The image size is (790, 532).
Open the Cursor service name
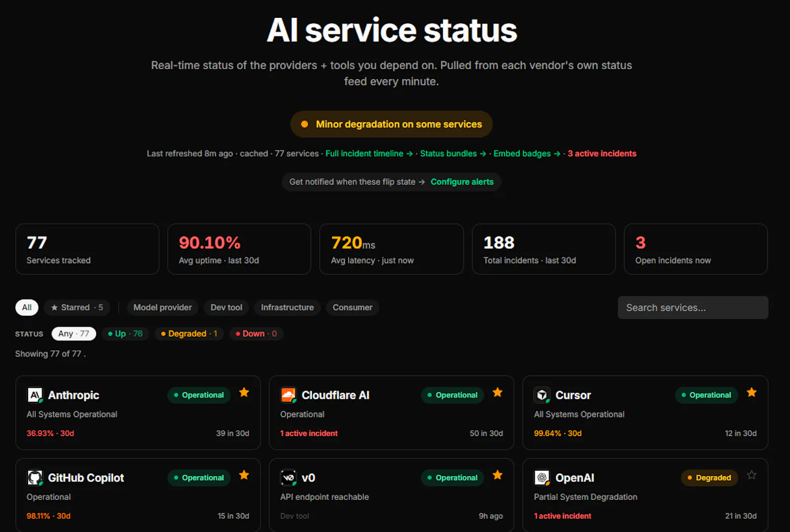pyautogui.click(x=573, y=395)
